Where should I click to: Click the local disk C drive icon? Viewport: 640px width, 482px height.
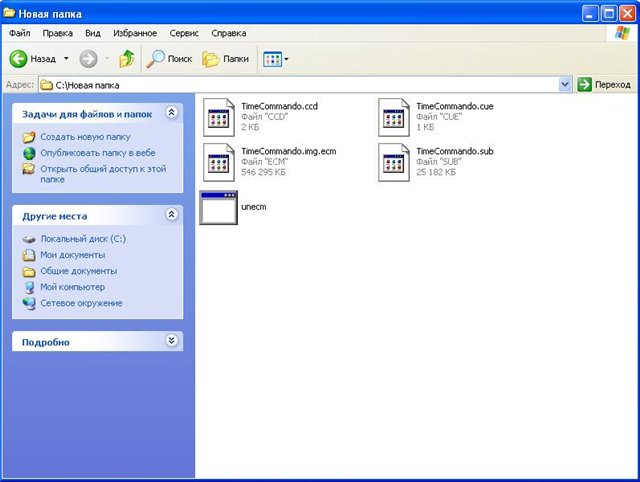[x=29, y=239]
